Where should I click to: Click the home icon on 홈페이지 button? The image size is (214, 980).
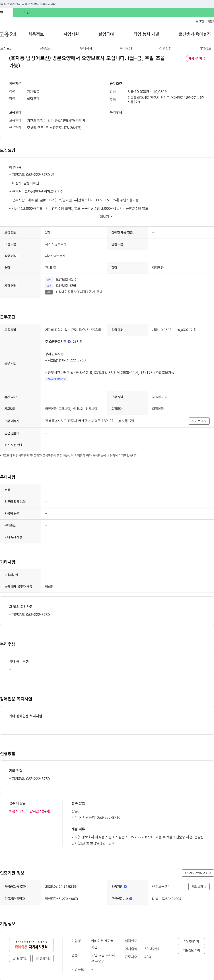pyautogui.click(x=185, y=942)
